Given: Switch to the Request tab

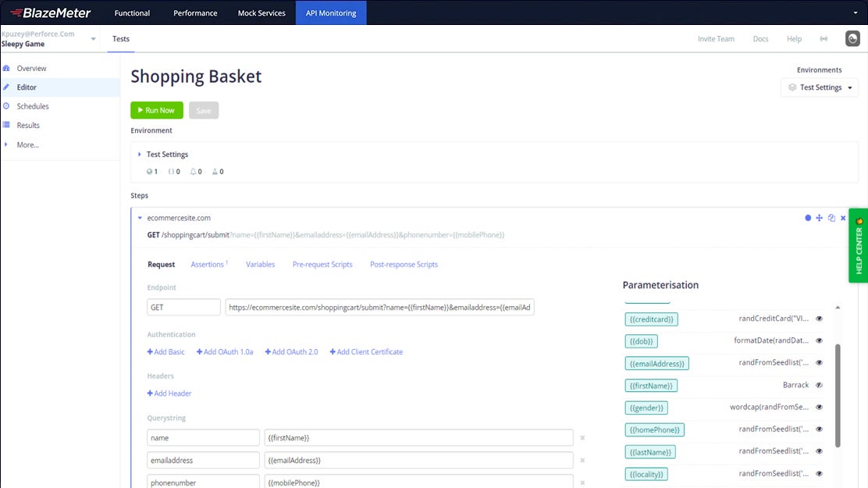Looking at the screenshot, I should point(161,265).
